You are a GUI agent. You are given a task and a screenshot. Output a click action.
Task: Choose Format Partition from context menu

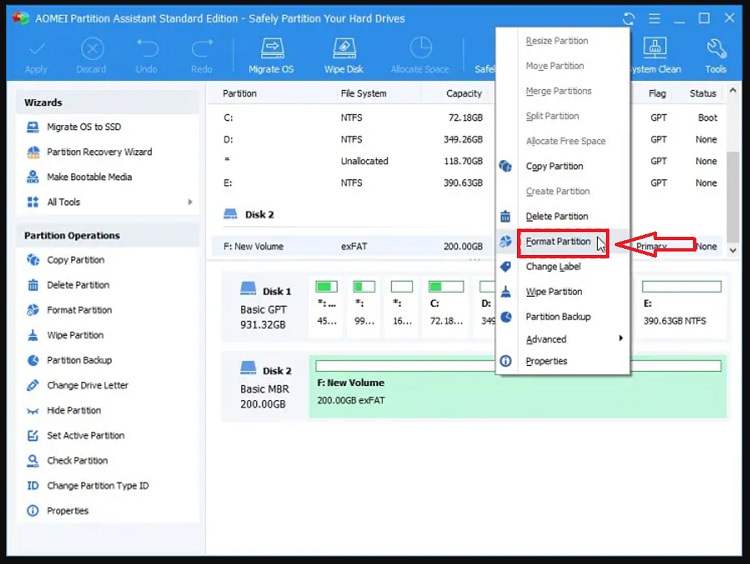558,242
